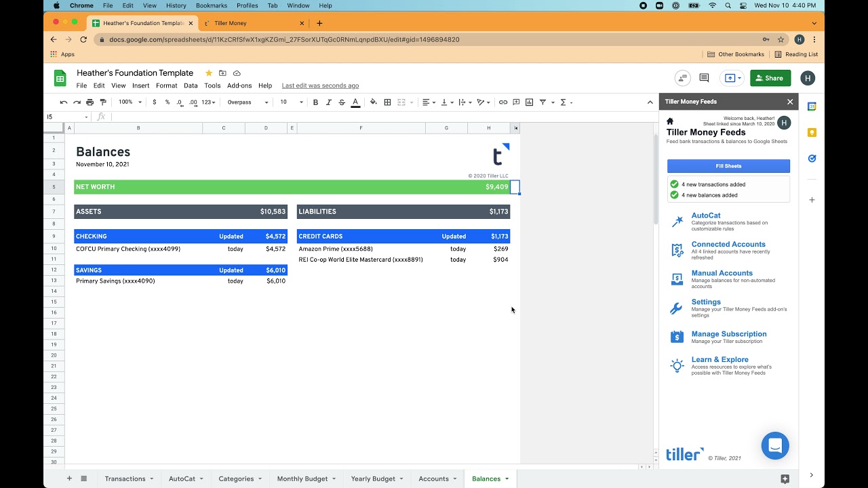Viewport: 868px width, 488px height.
Task: Hide the menus with collapse arrow
Action: point(650,102)
